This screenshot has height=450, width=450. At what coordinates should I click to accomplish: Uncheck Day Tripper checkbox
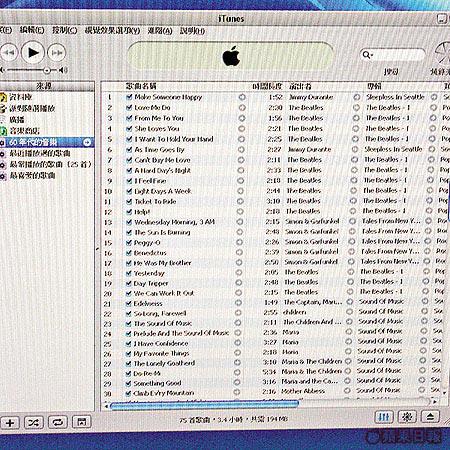click(x=129, y=283)
